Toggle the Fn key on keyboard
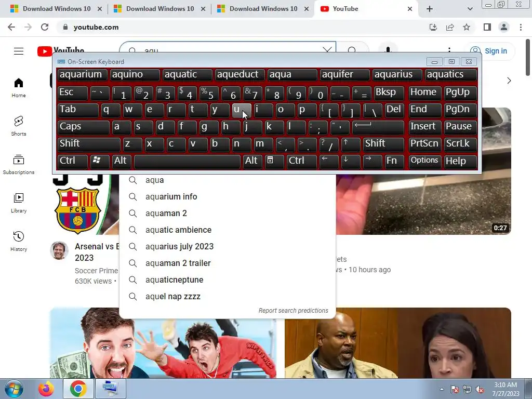Image resolution: width=532 pixels, height=399 pixels. [394, 161]
